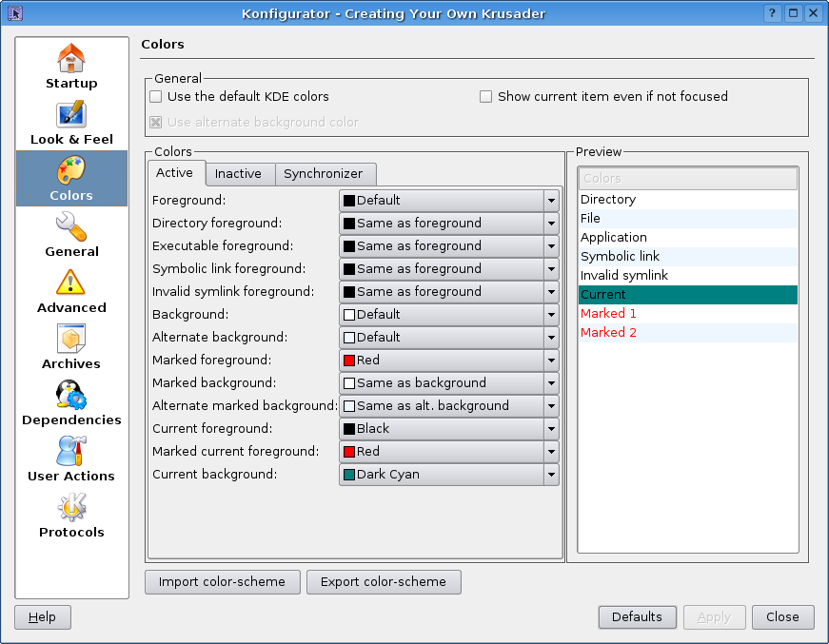The image size is (829, 644).
Task: Open the Archives box icon
Action: click(70, 339)
